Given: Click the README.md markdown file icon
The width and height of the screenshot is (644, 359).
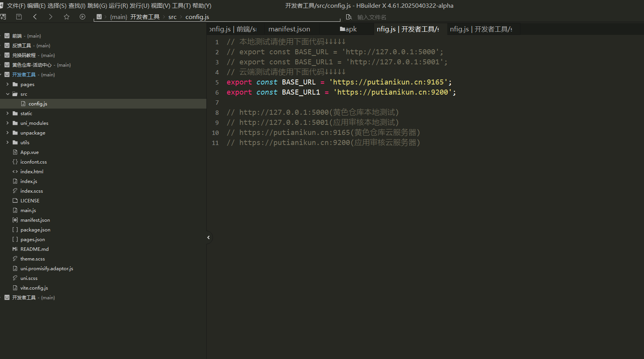Looking at the screenshot, I should click(x=15, y=249).
